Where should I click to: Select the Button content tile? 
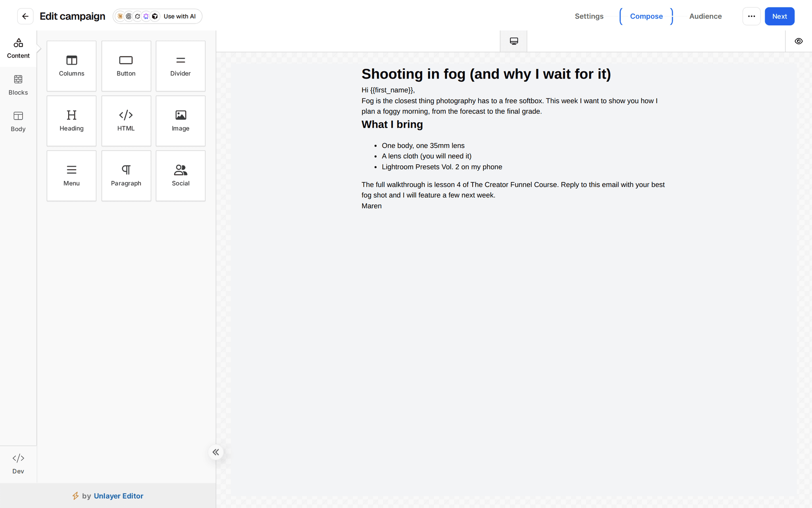126,66
